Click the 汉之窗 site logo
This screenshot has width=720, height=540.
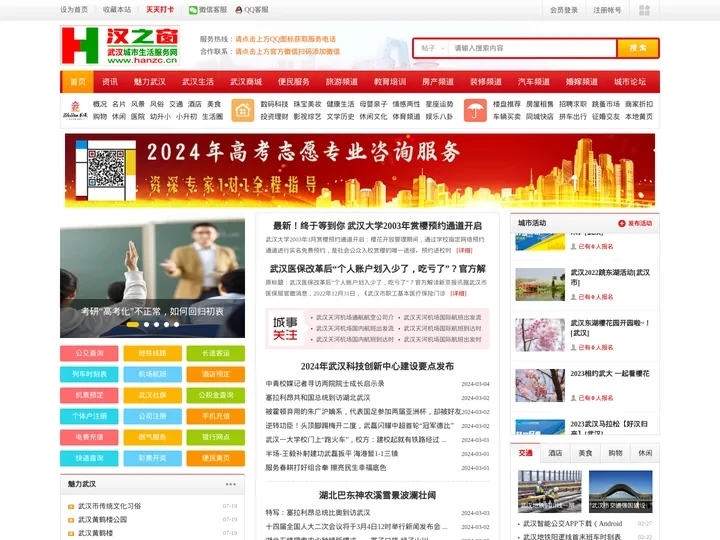(x=120, y=45)
